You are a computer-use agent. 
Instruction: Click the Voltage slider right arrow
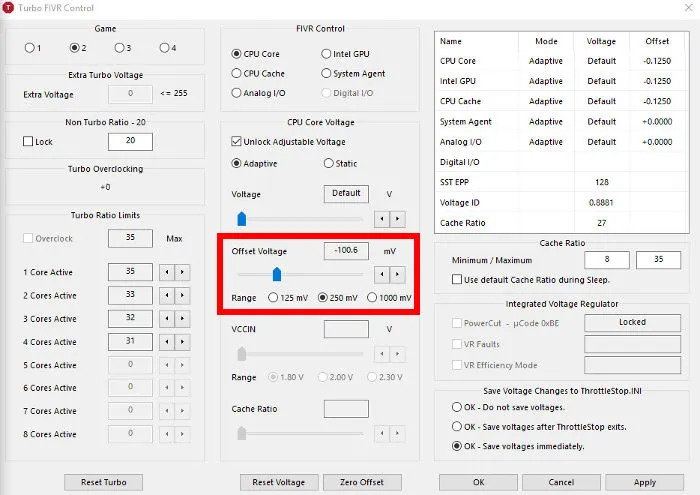[x=397, y=219]
